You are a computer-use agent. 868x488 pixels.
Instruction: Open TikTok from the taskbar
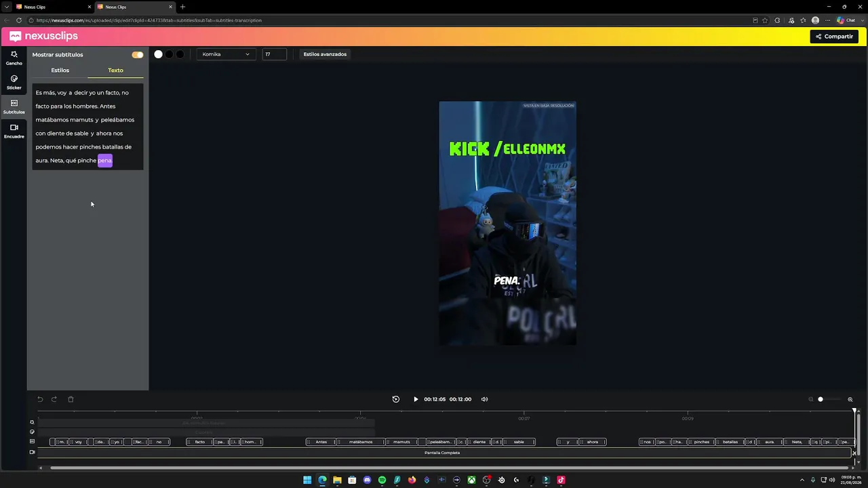tap(561, 480)
